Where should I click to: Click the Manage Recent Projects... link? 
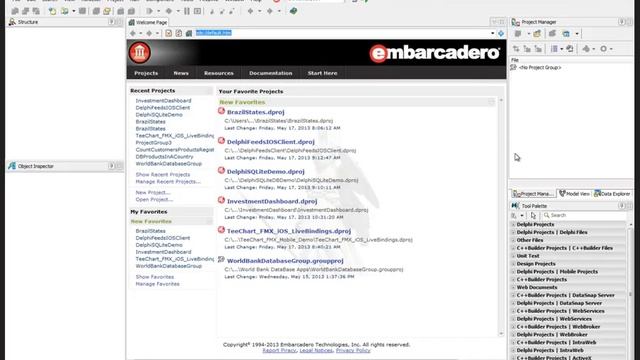tap(168, 182)
